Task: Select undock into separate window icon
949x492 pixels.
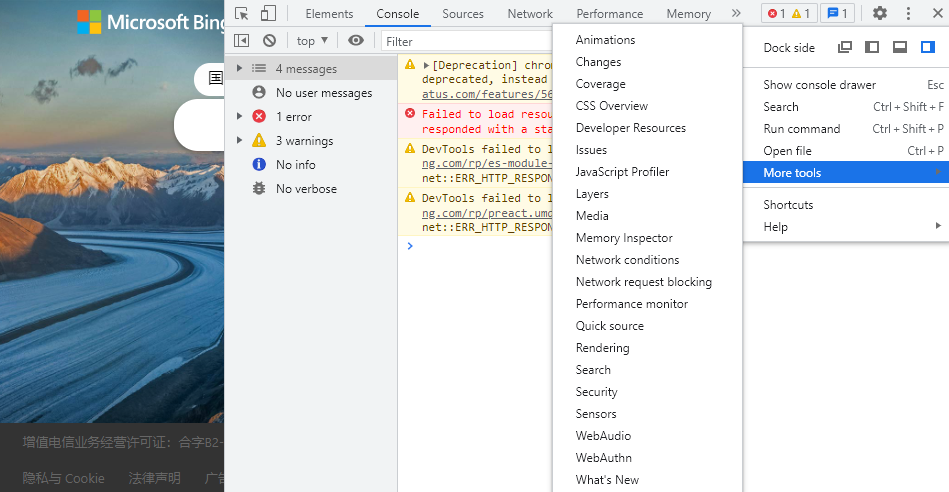Action: pos(845,47)
